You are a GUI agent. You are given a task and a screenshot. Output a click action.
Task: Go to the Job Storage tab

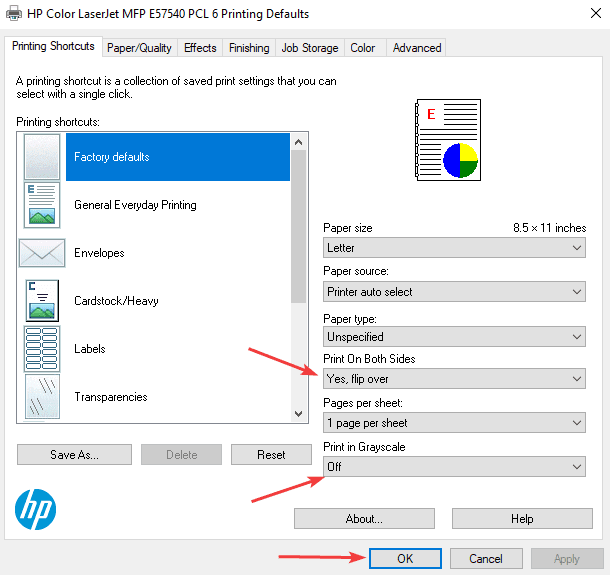tap(309, 48)
